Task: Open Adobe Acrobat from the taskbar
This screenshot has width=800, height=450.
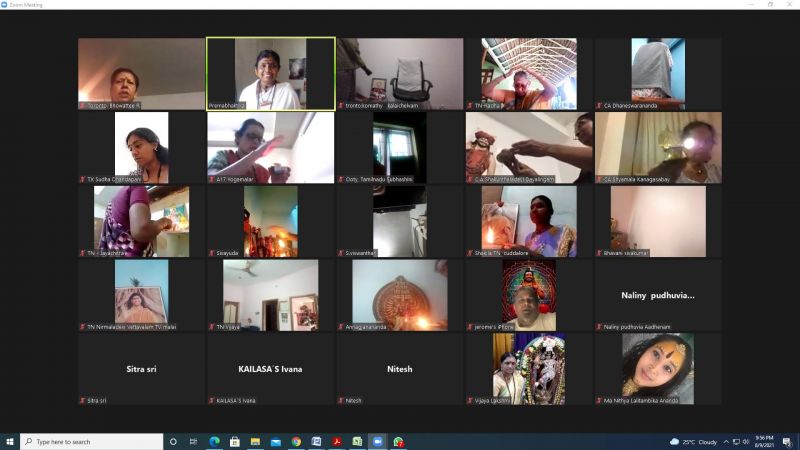Action: tap(337, 441)
